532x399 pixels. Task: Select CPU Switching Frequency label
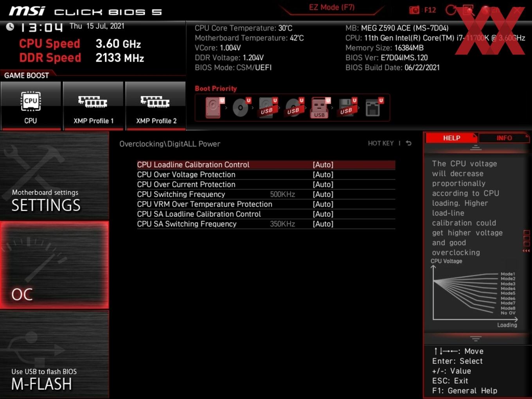pyautogui.click(x=181, y=194)
